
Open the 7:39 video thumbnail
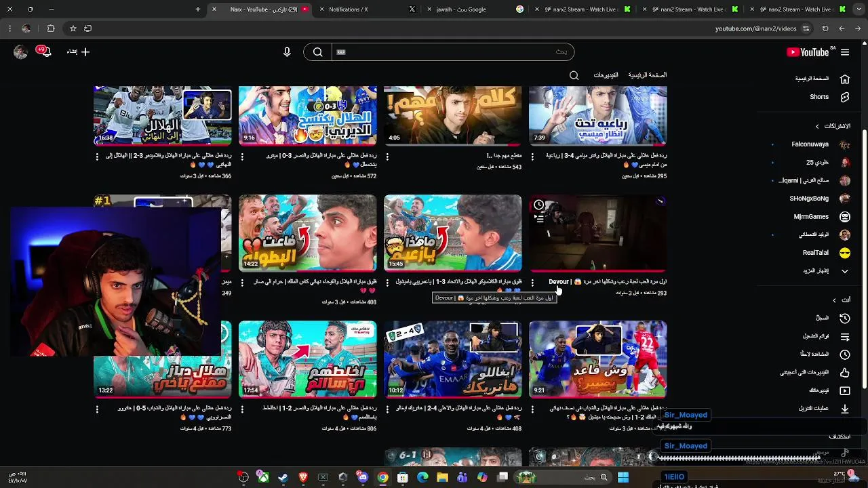click(597, 115)
